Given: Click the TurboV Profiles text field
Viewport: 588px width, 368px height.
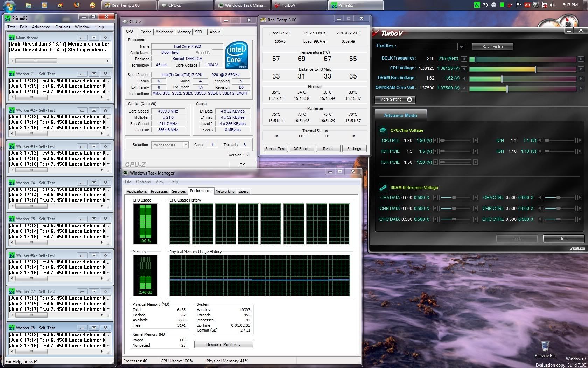Looking at the screenshot, I should pyautogui.click(x=427, y=47).
